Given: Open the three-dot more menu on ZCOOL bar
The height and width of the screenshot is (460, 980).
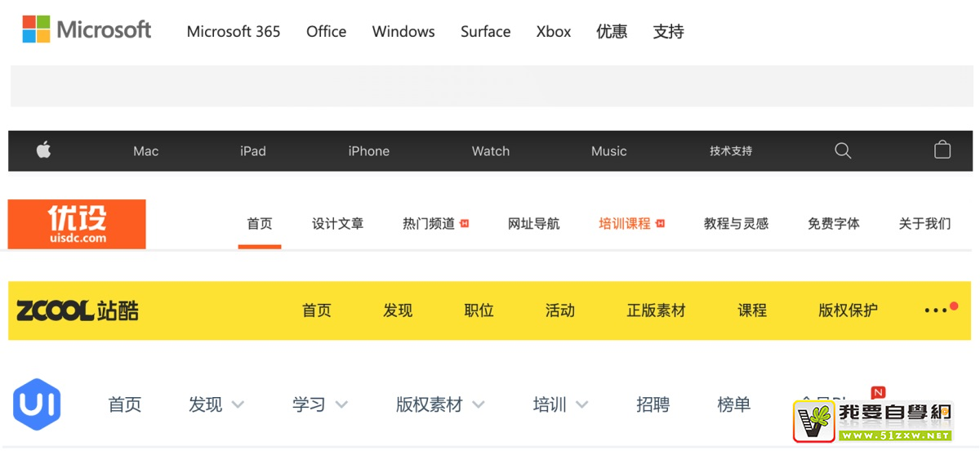Looking at the screenshot, I should tap(936, 310).
